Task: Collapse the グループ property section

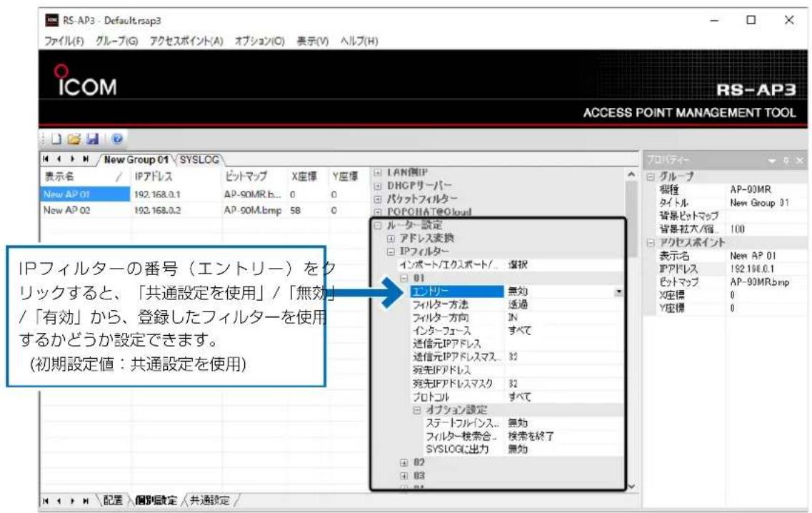Action: (x=651, y=177)
